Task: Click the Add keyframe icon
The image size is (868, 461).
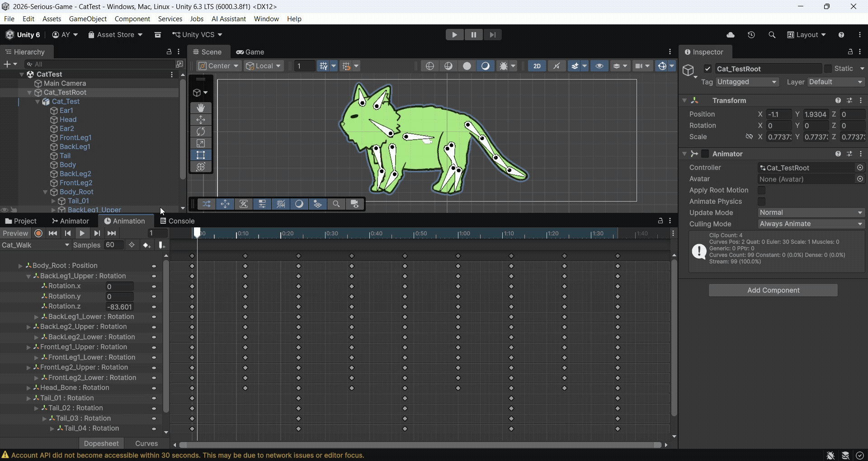Action: (x=146, y=245)
